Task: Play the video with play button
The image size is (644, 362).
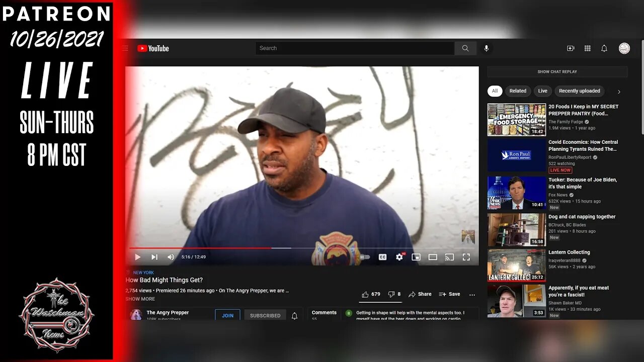Action: [137, 257]
